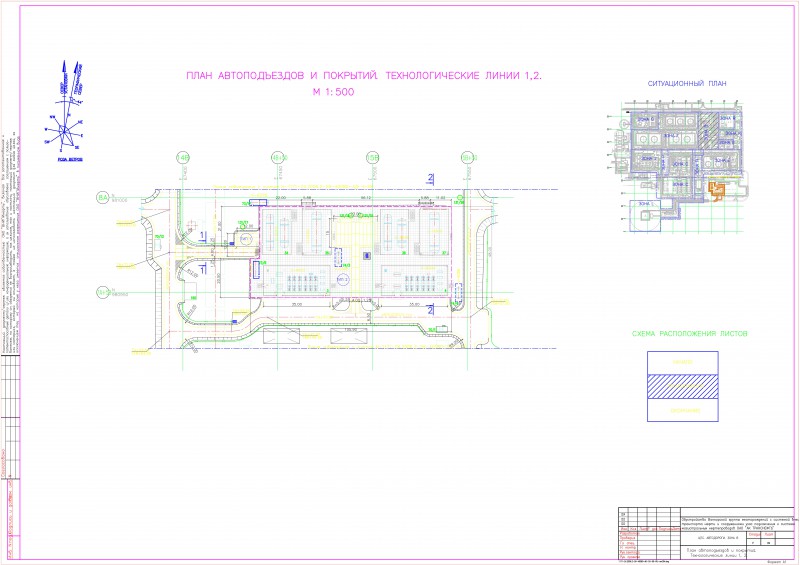
Task: Click the red vertical 'Согласовано' margin text
Action: 3,463
